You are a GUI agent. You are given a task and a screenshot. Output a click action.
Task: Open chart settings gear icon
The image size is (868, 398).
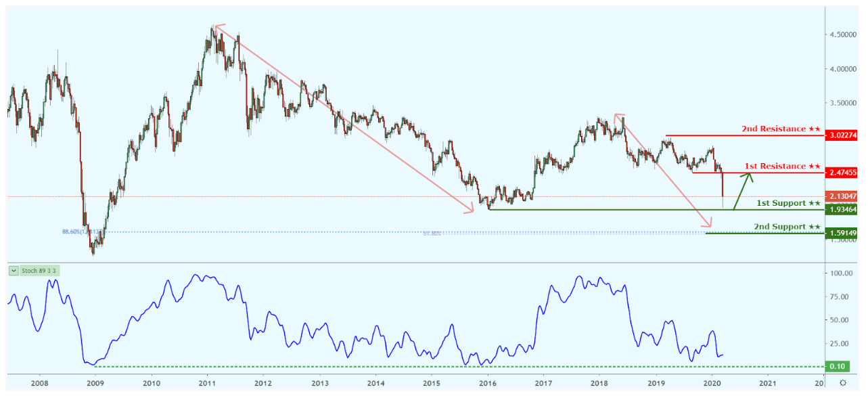pos(842,382)
